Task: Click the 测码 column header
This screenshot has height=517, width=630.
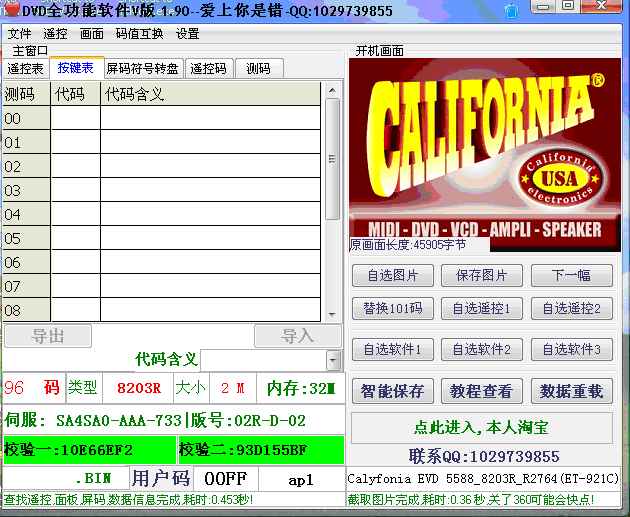Action: (x=27, y=94)
